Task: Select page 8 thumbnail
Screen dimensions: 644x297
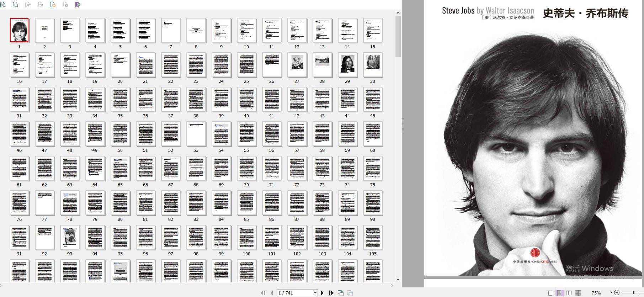Action: coord(196,30)
